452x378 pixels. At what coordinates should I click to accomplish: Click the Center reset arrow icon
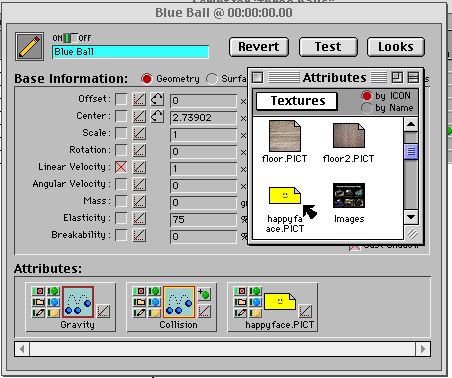(157, 116)
